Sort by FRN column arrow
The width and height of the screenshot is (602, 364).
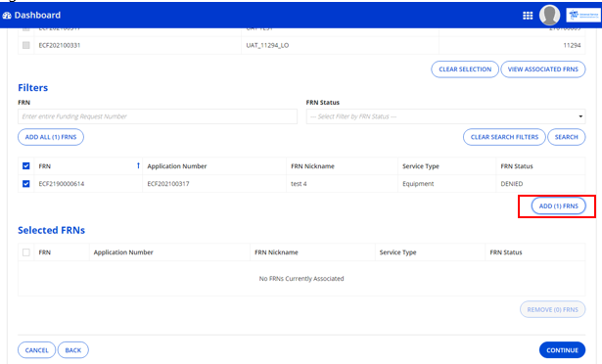point(138,166)
